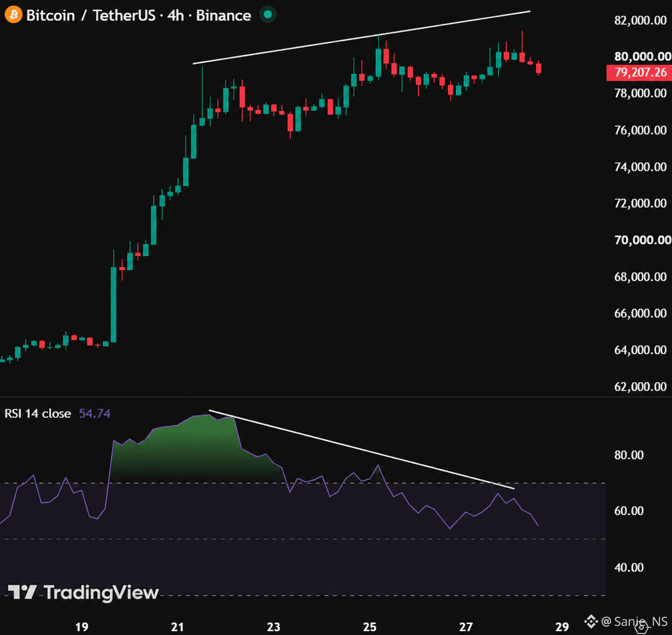Click date label 21 on time axis
Viewport: 672px width, 635px height.
click(x=178, y=627)
